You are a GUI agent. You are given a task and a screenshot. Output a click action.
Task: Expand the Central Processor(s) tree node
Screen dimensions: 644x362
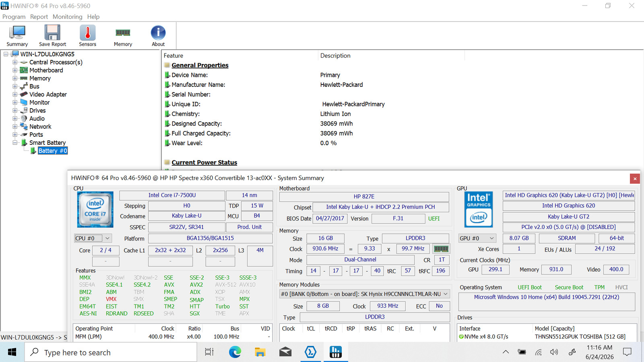(15, 62)
